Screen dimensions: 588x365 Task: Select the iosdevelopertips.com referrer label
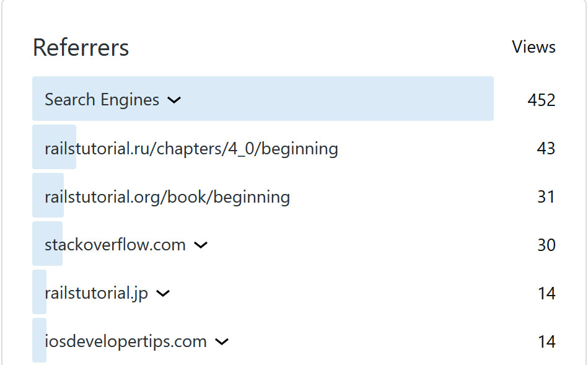point(125,341)
